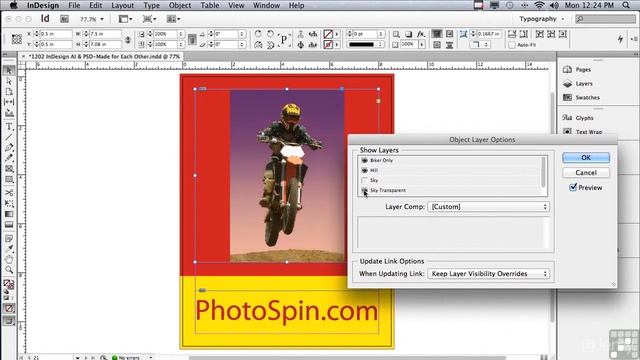Select the Zoom tool in toolbox
The width and height of the screenshot is (640, 360).
[x=9, y=269]
